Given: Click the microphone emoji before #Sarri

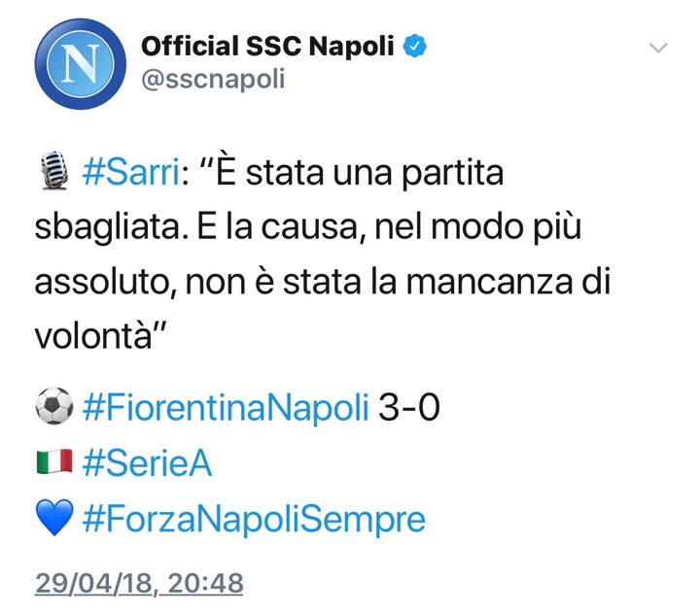Looking at the screenshot, I should click(52, 175).
